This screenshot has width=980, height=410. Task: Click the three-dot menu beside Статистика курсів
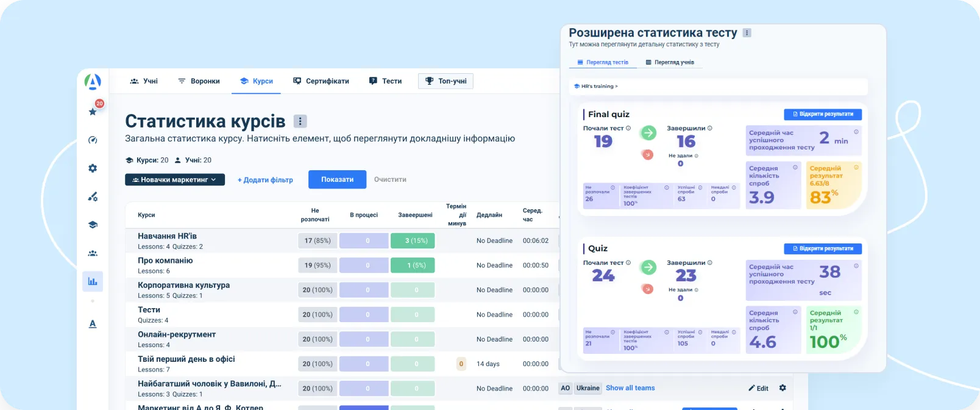pyautogui.click(x=300, y=121)
